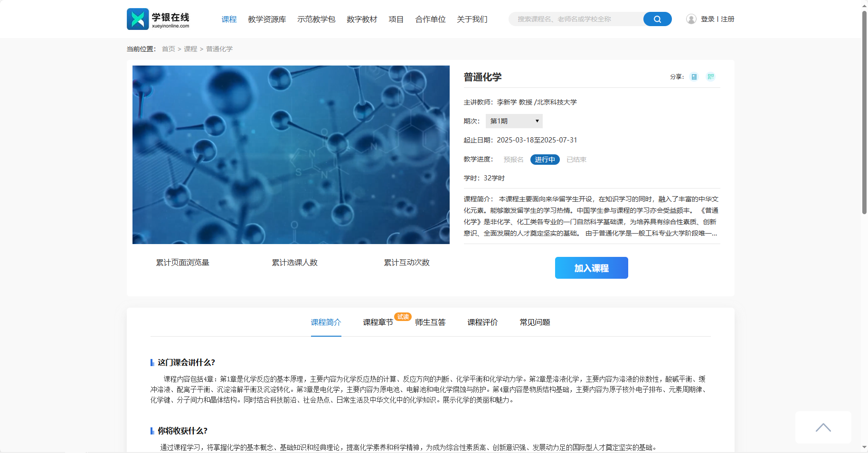Click the 登录 link

[708, 19]
